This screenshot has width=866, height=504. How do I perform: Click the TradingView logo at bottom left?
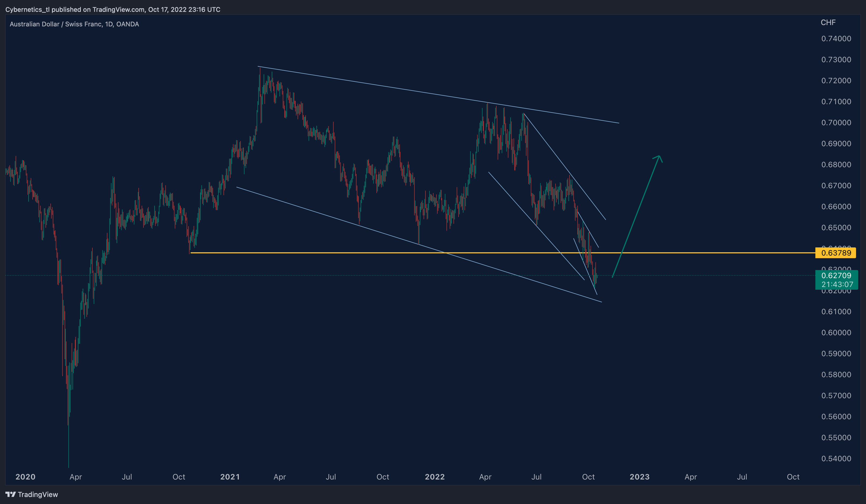(32, 494)
